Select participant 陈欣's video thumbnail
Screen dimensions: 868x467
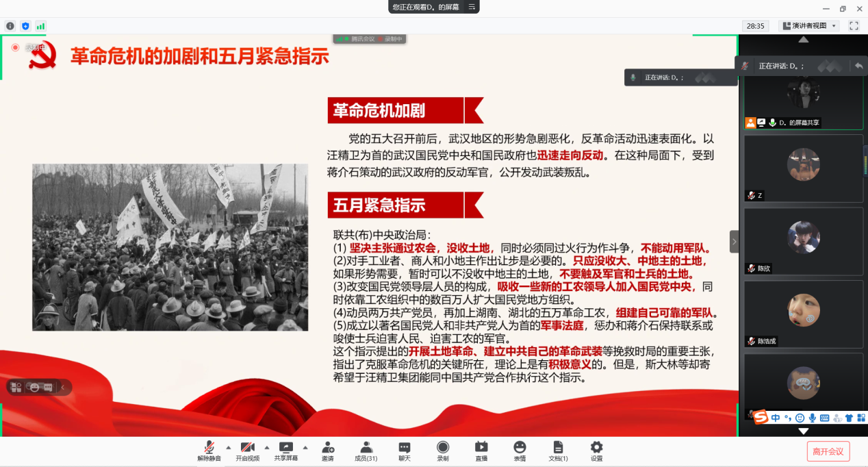coord(803,241)
